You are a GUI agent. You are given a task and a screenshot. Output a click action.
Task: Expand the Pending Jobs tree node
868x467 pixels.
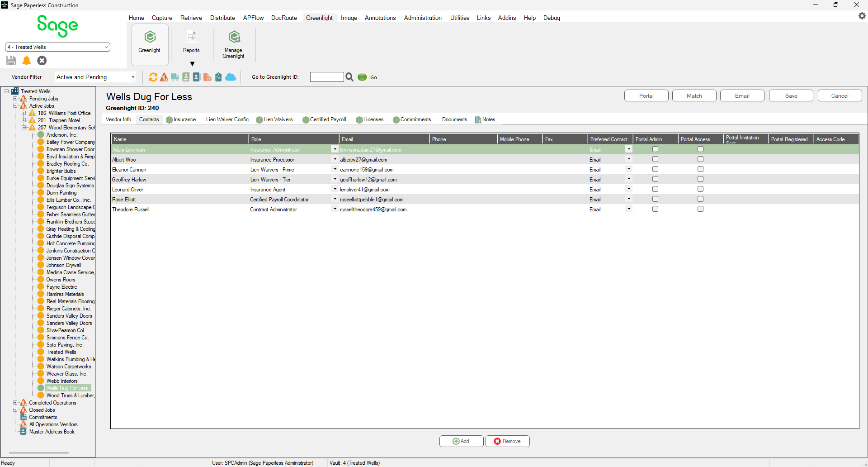point(15,98)
